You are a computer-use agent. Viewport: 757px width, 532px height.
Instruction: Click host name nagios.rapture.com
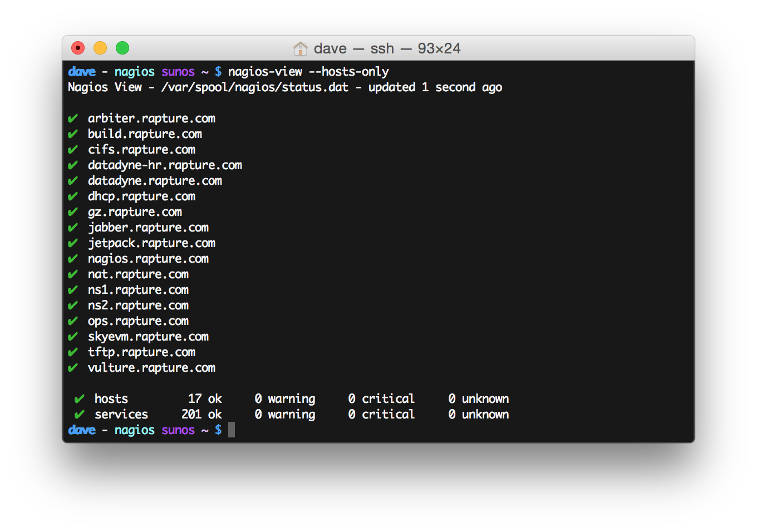(x=148, y=259)
